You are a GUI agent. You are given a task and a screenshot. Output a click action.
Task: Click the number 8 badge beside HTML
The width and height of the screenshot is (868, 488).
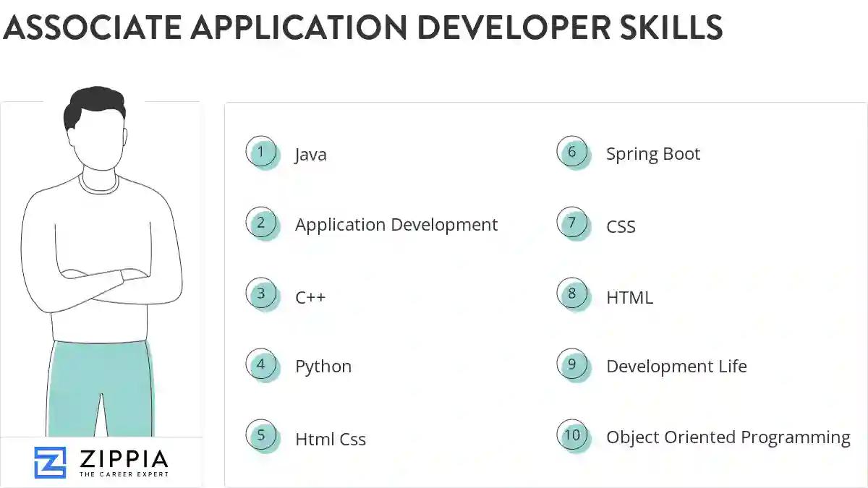572,294
